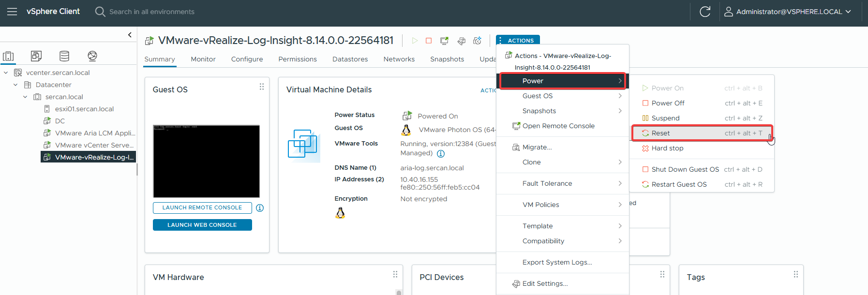868x295 pixels.
Task: Open Administrator@VSPHERE.LOCAL user dropdown
Action: (x=788, y=12)
